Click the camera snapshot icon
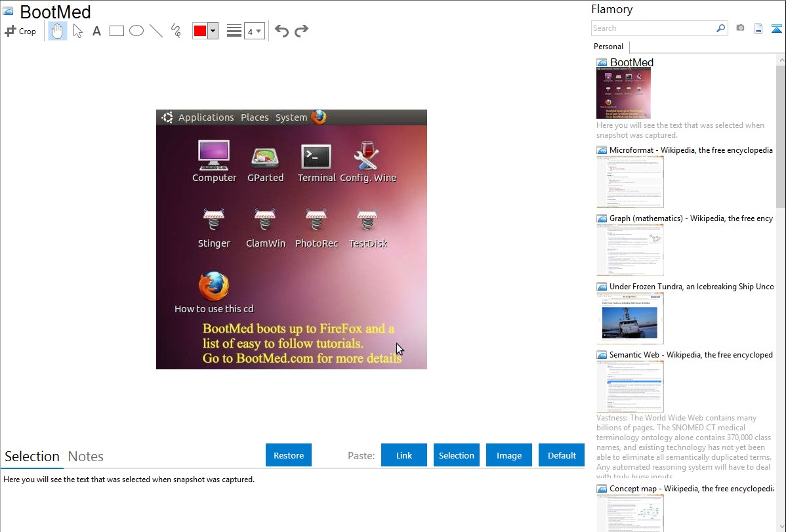 pos(740,28)
